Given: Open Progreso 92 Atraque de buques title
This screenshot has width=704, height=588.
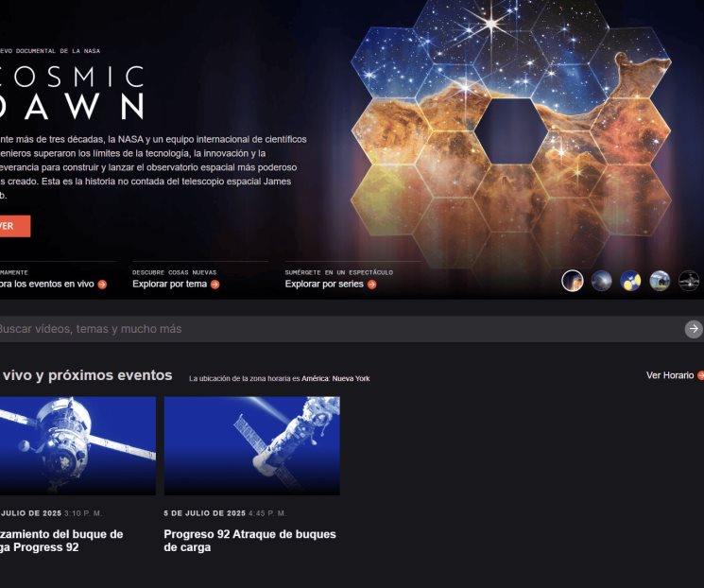Looking at the screenshot, I should coord(250,541).
